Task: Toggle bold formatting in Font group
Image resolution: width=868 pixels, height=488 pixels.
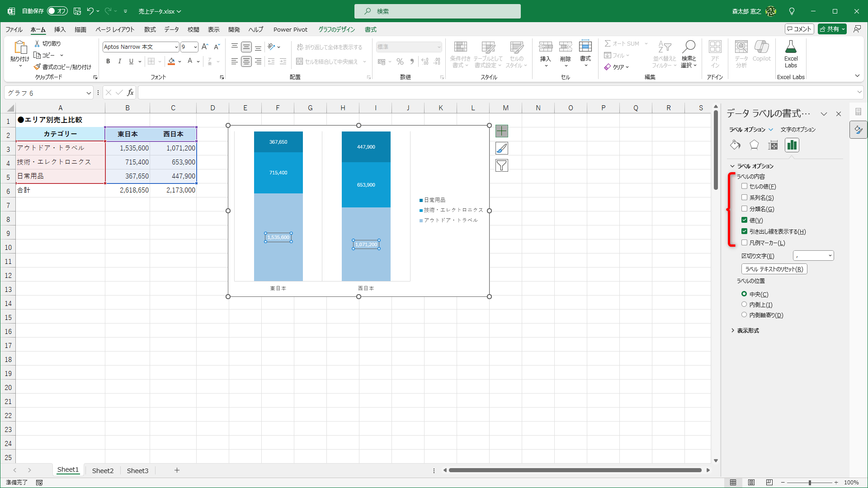Action: pyautogui.click(x=108, y=61)
